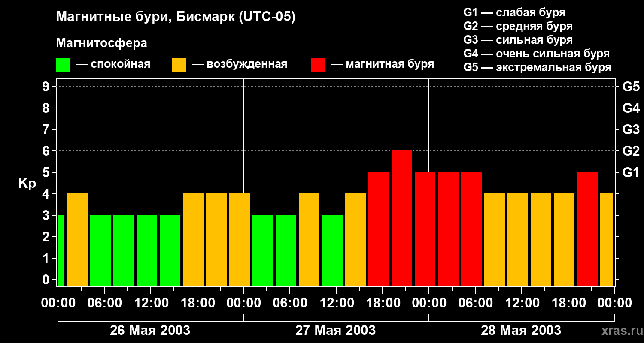Click the red 'магнитная буря' legend swatch
The width and height of the screenshot is (644, 343).
[x=318, y=65]
